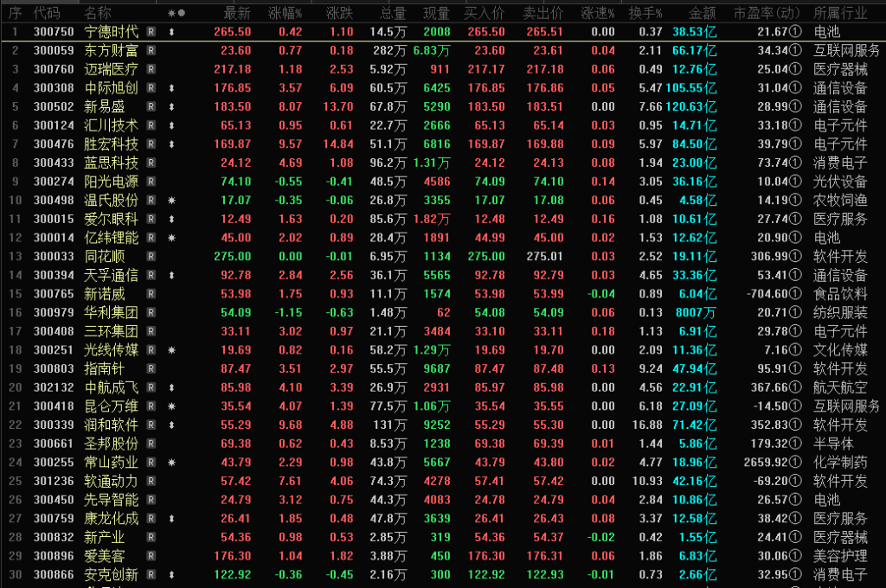The width and height of the screenshot is (886, 588).
Task: Select stock code 300502
Action: 54,106
